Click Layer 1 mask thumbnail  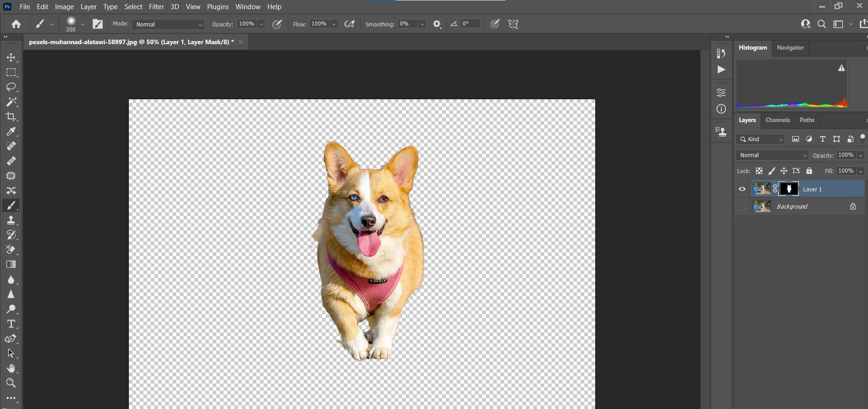[789, 189]
